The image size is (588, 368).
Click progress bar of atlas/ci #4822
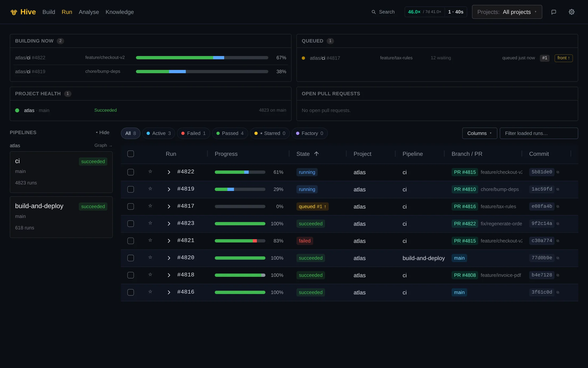point(202,57)
